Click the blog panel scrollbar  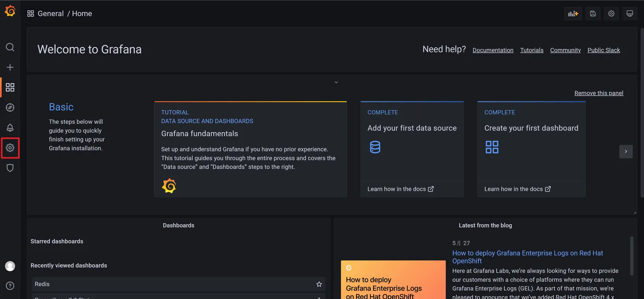tap(632, 255)
